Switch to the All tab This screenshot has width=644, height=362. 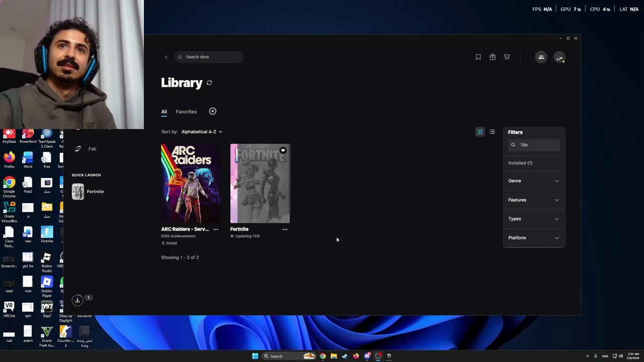click(x=164, y=112)
